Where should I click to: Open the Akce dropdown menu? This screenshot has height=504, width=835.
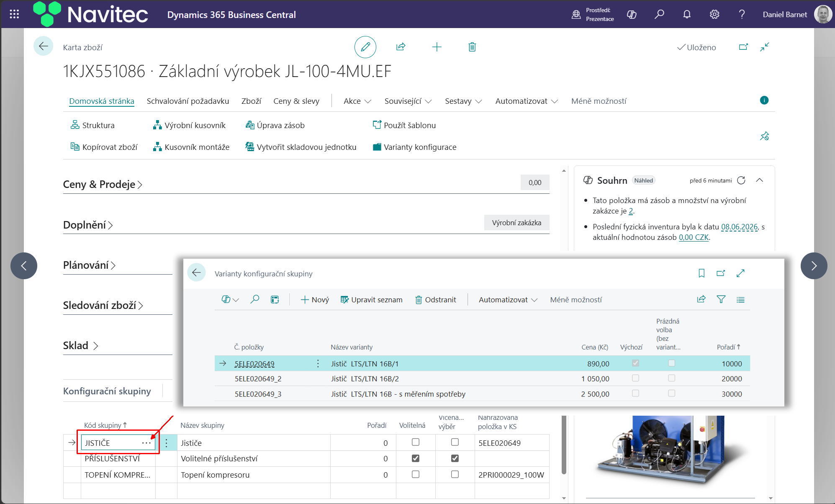[x=357, y=101]
